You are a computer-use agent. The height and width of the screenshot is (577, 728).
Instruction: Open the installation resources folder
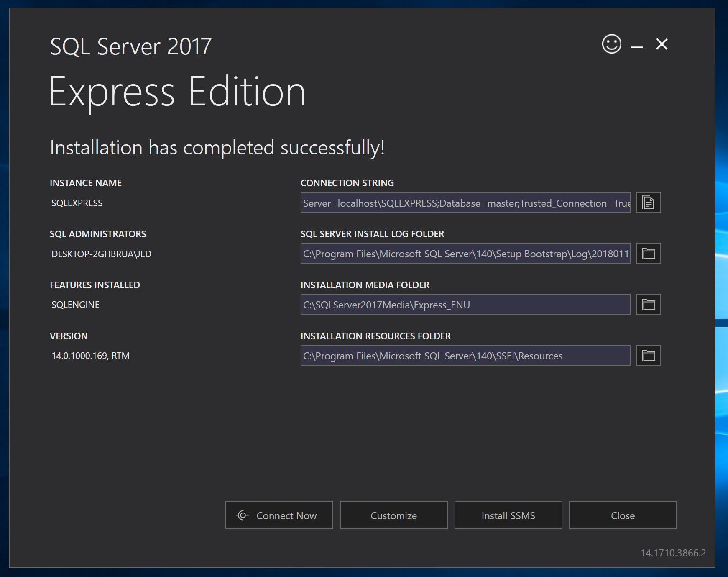tap(648, 355)
